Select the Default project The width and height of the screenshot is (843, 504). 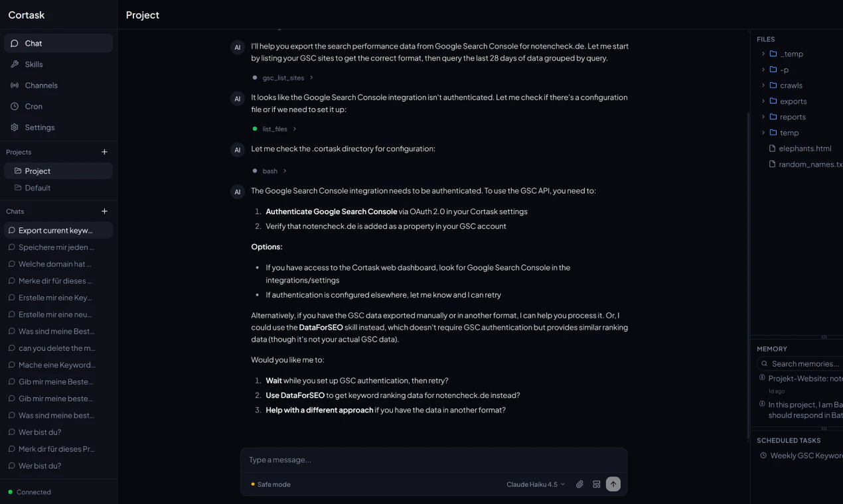tap(38, 188)
